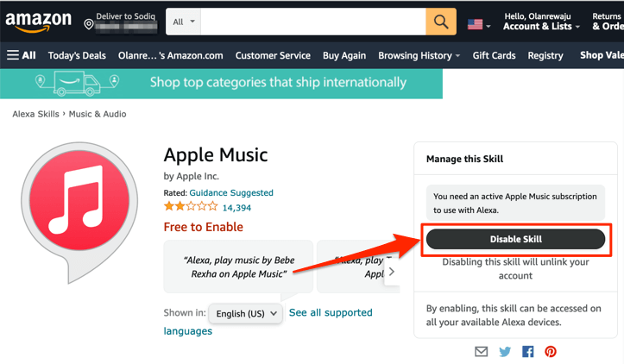Share skill on Twitter
This screenshot has height=364, width=624.
(505, 352)
